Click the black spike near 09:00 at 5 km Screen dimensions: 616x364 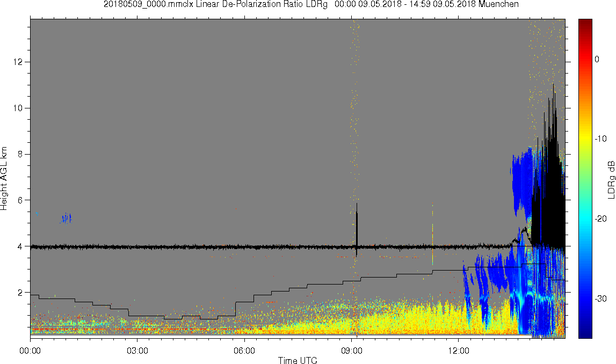pyautogui.click(x=357, y=230)
